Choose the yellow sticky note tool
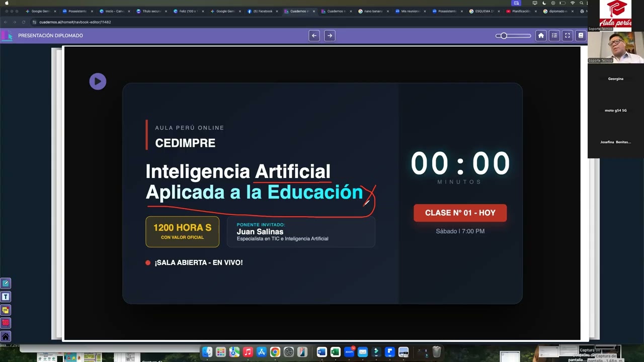 pos(6,310)
